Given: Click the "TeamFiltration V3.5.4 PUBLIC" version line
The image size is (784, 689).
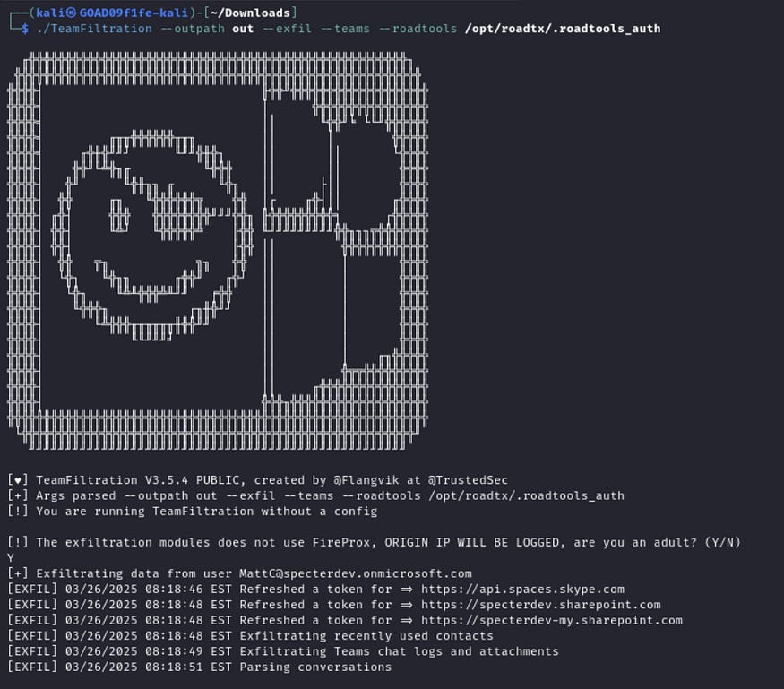Looking at the screenshot, I should tap(257, 480).
